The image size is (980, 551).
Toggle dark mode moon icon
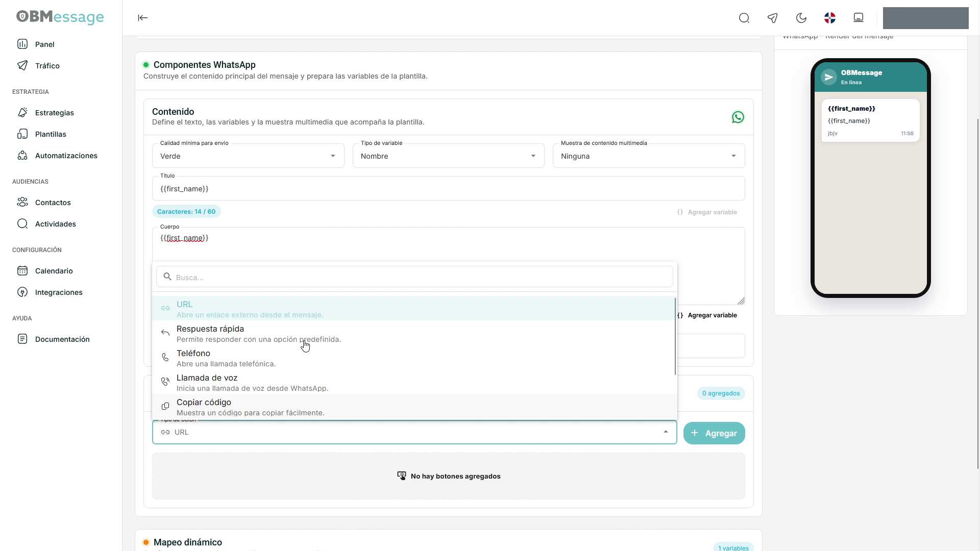pos(801,18)
